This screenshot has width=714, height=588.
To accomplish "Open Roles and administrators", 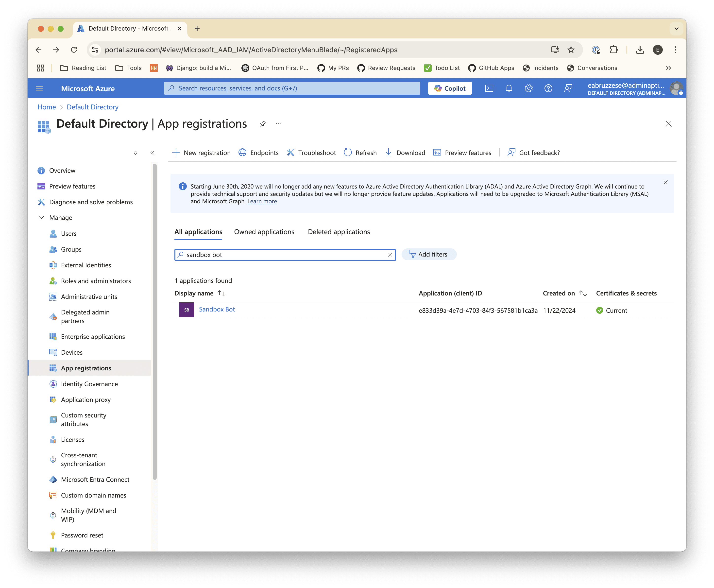I will pyautogui.click(x=96, y=281).
